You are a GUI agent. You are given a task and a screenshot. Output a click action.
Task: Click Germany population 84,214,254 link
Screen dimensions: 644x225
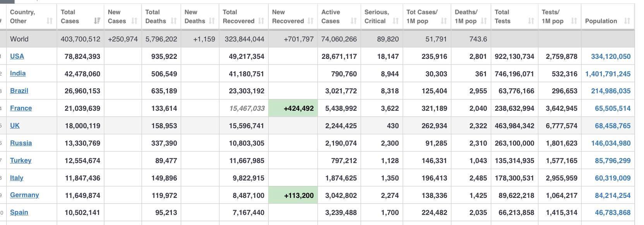613,196
